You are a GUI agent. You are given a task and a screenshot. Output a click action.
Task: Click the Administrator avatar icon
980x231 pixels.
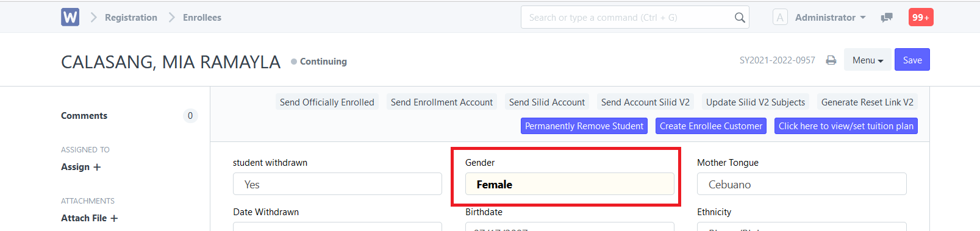tap(780, 17)
